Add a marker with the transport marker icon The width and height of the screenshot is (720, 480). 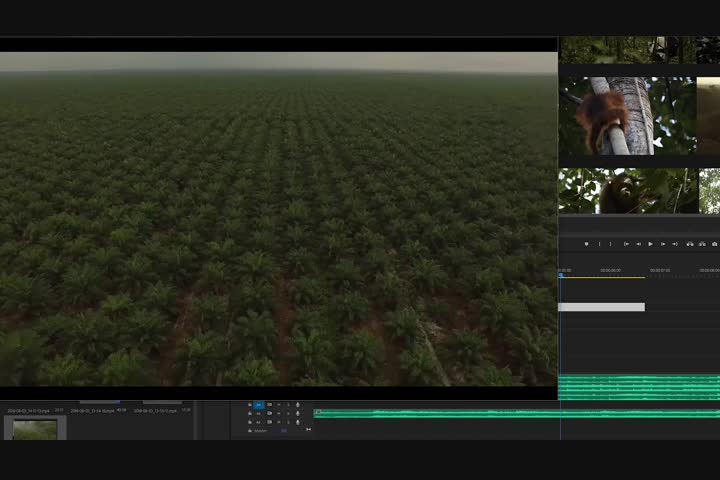[586, 244]
